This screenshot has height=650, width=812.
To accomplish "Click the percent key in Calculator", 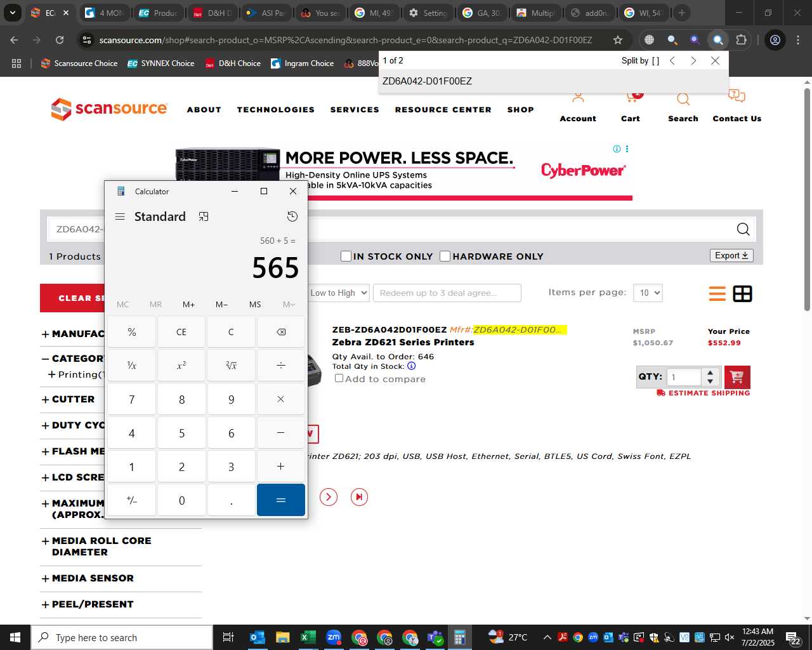I will (132, 332).
